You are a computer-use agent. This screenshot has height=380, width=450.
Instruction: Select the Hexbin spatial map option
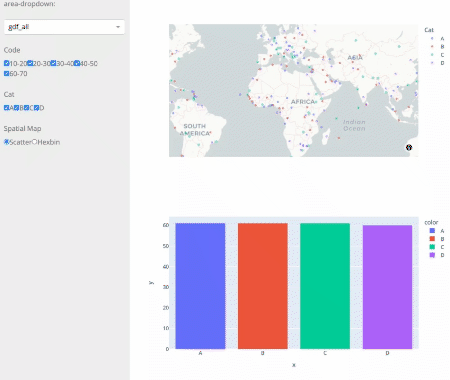34,142
